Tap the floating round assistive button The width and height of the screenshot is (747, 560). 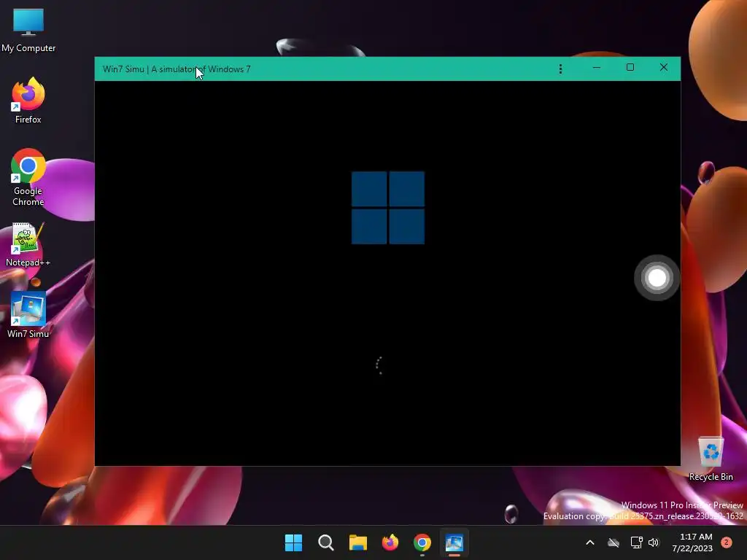click(x=657, y=278)
